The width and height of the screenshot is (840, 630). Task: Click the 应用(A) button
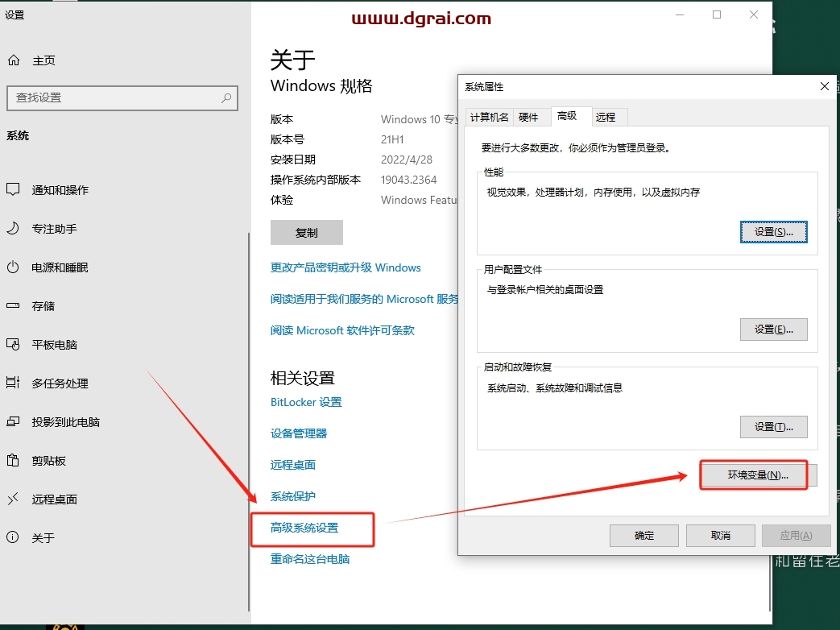pos(796,535)
